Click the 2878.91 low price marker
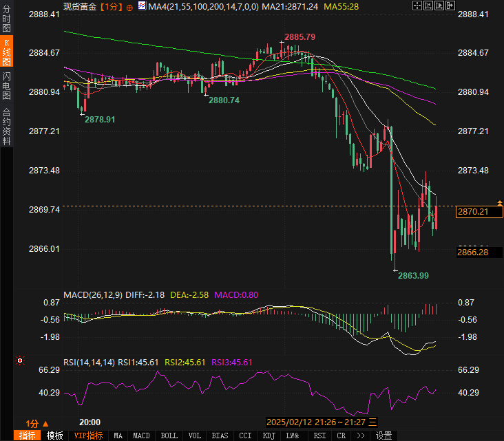This screenshot has width=504, height=441. [x=100, y=120]
